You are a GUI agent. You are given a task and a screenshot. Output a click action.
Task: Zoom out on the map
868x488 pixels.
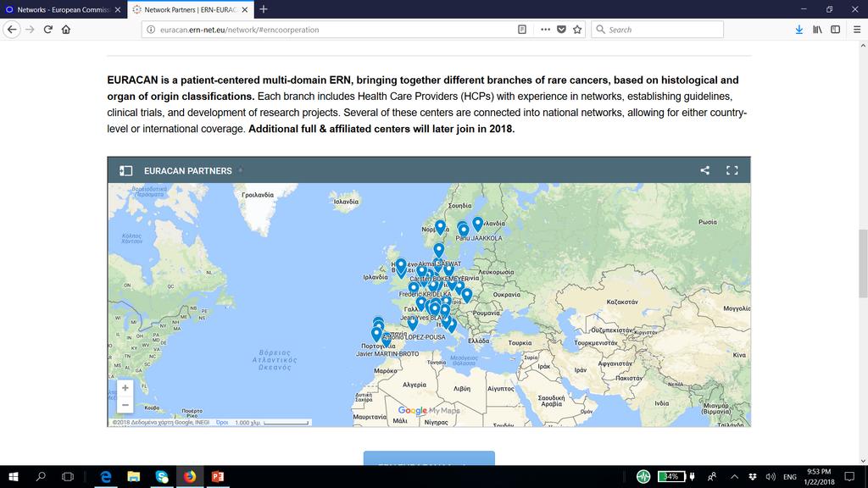[125, 405]
